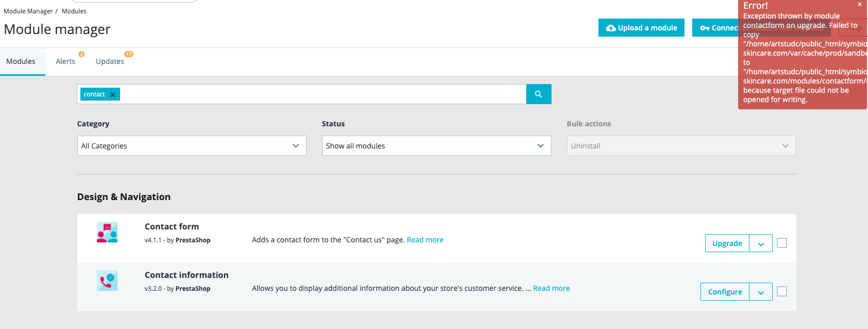Open the Show all modules status dropdown
Viewport: 868px width, 329px height.
436,146
